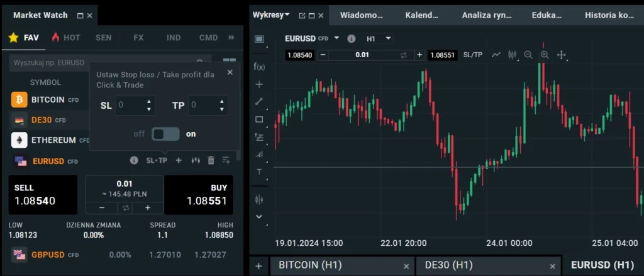Screen dimensions: 644x276
Task: Open the Wykresy dropdown menu
Action: tap(271, 14)
